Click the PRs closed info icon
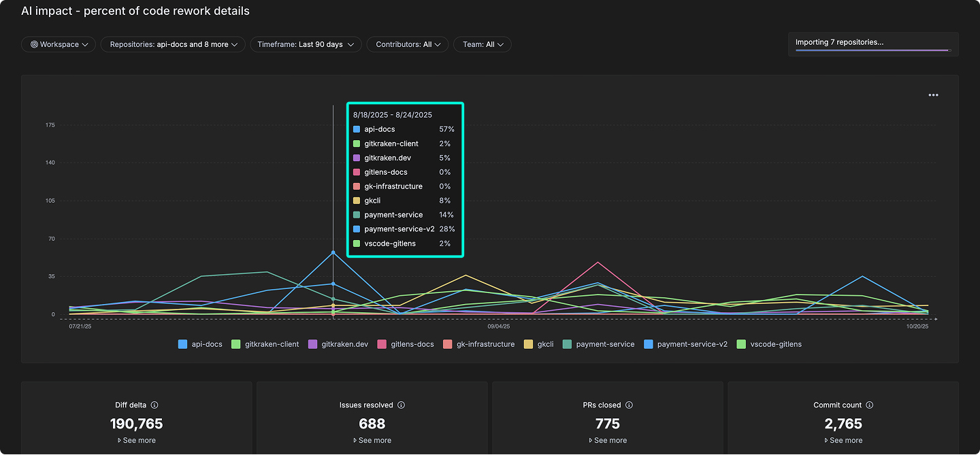The height and width of the screenshot is (455, 980). [x=627, y=405]
